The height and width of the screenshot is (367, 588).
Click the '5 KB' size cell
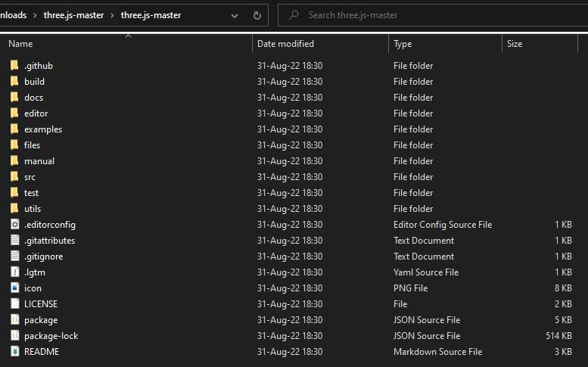[563, 320]
